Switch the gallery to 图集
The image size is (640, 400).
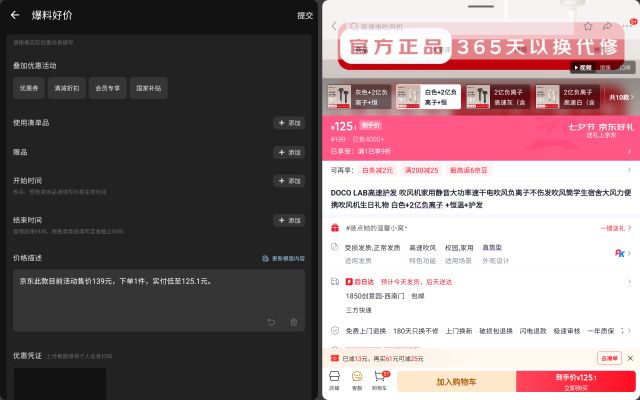605,68
